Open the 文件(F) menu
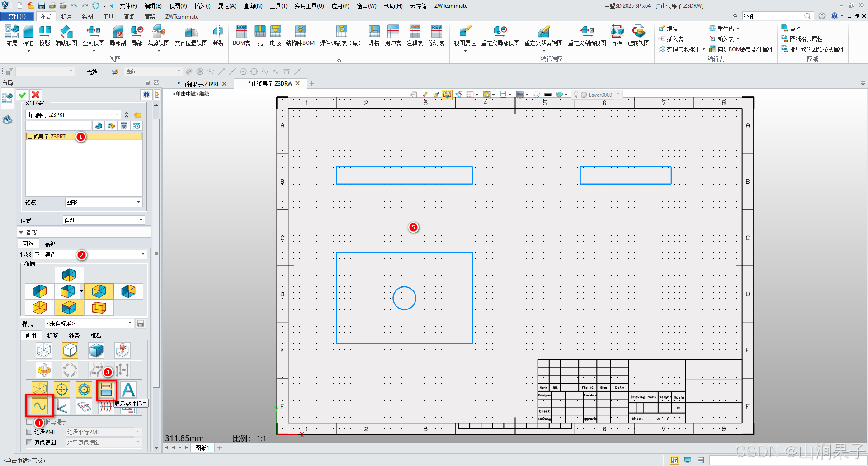 (x=128, y=6)
